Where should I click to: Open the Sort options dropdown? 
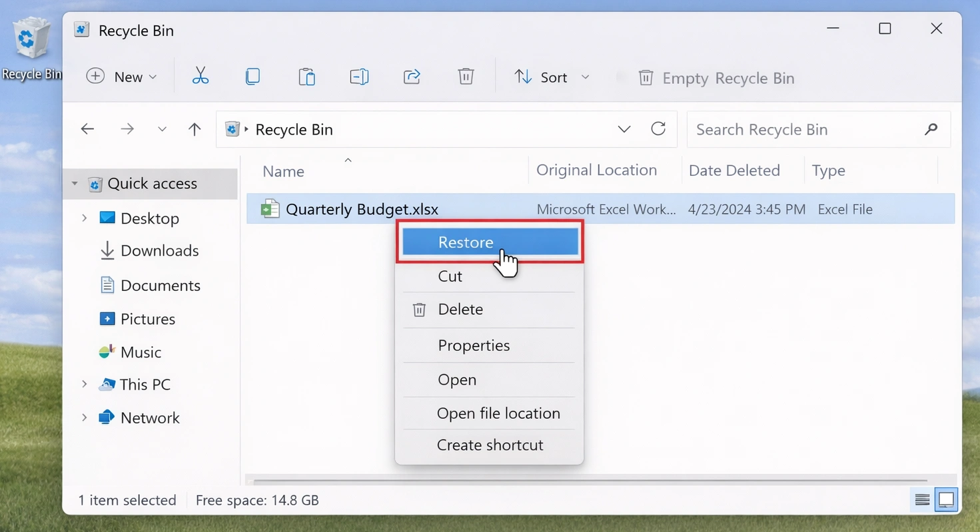(x=552, y=77)
